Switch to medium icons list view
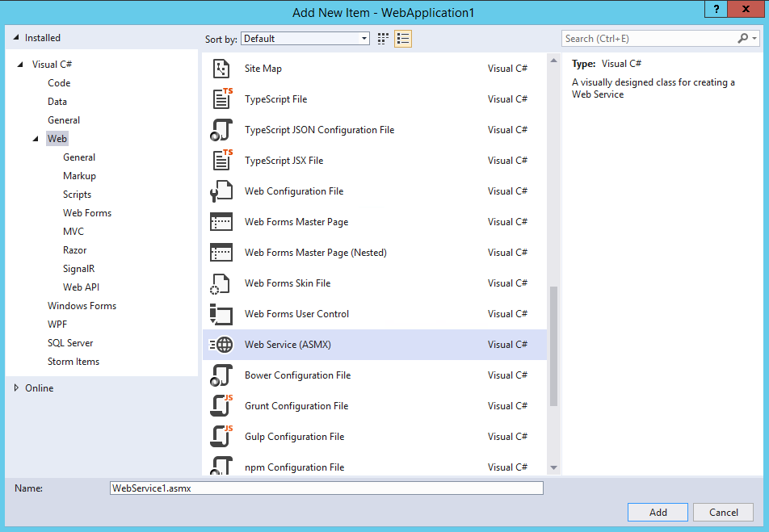 tap(403, 39)
